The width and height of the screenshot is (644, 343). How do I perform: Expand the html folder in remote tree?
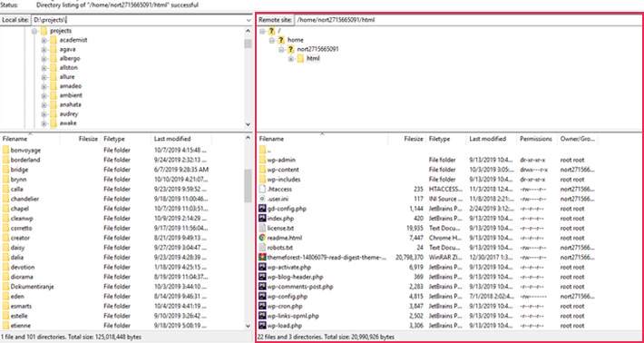coord(291,59)
